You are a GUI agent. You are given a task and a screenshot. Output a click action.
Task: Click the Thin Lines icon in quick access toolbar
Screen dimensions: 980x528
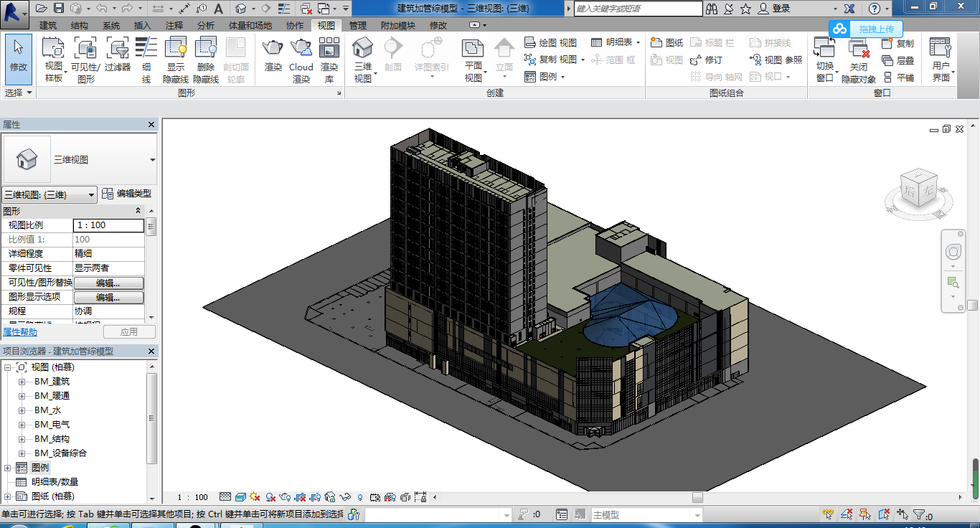pos(286,9)
